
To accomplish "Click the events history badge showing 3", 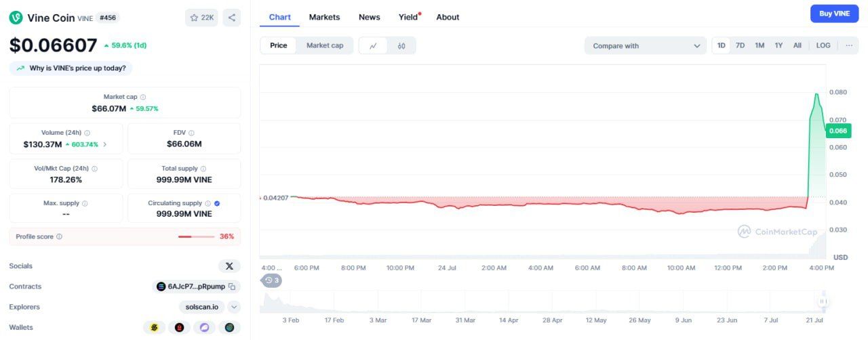I will coord(272,280).
